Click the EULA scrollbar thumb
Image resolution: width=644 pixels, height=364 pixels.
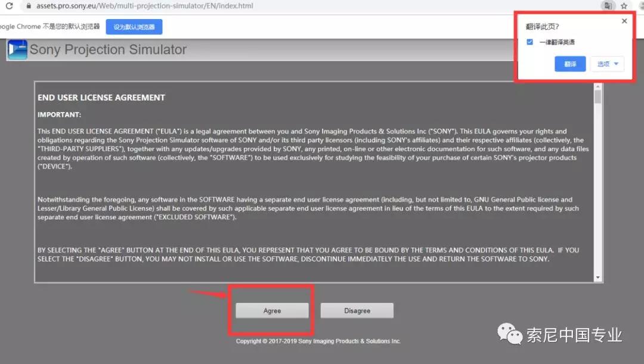(x=597, y=97)
